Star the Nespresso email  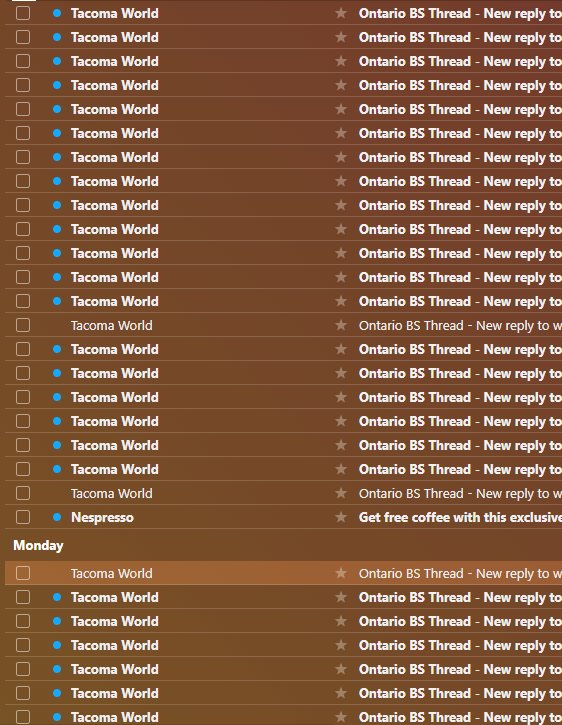click(341, 517)
